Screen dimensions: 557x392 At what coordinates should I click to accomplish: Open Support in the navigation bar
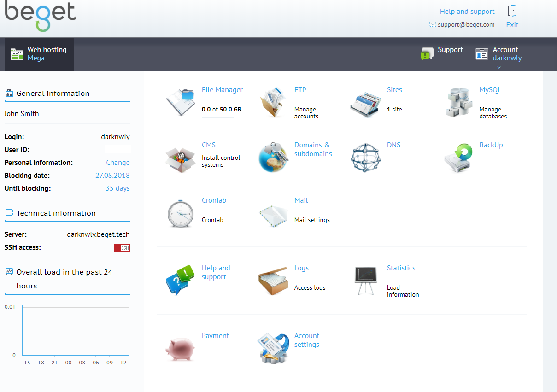(442, 53)
